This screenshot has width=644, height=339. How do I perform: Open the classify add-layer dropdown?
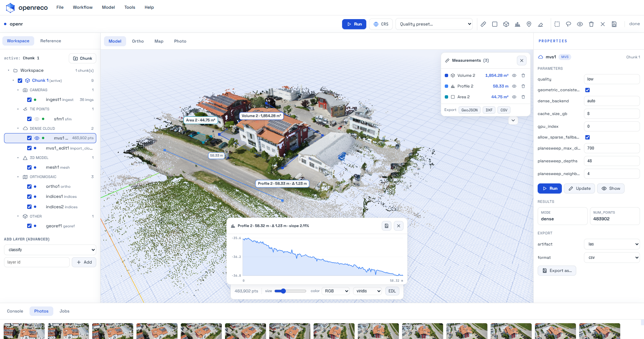coord(50,250)
